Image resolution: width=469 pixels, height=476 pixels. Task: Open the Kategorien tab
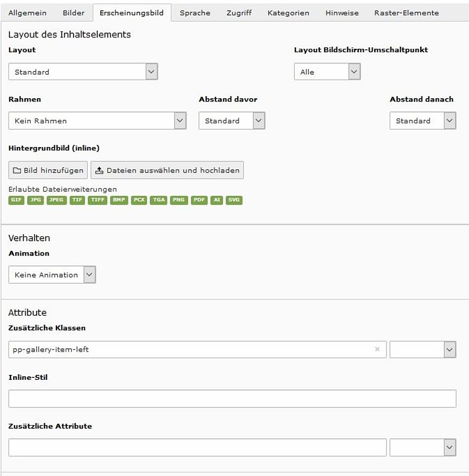(x=288, y=13)
